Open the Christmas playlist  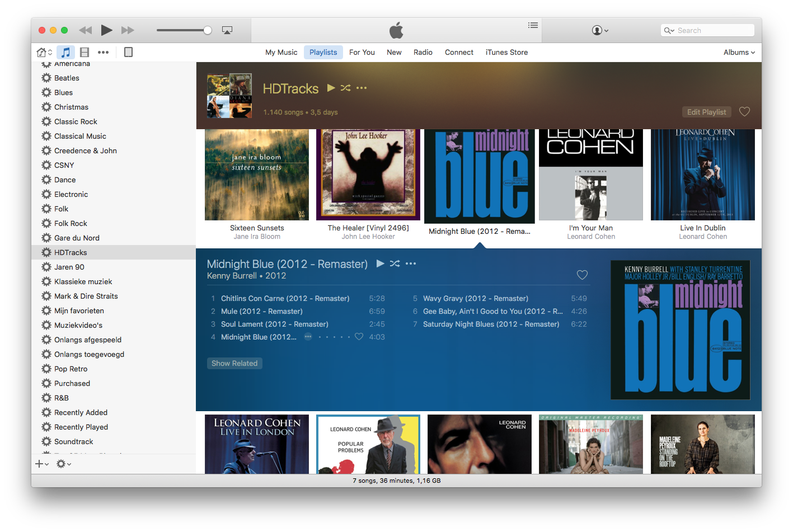(x=71, y=107)
